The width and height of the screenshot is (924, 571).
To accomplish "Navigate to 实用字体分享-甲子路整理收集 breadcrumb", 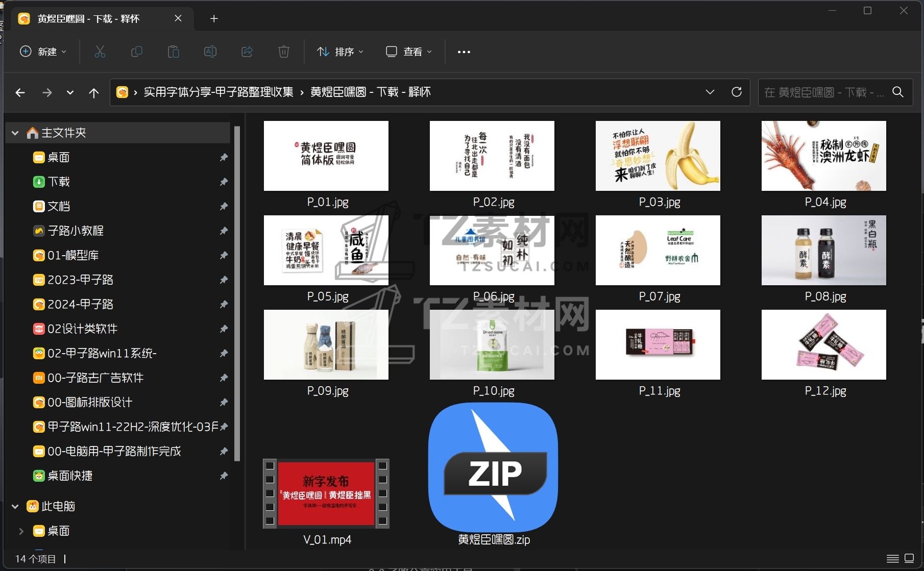I will point(218,92).
